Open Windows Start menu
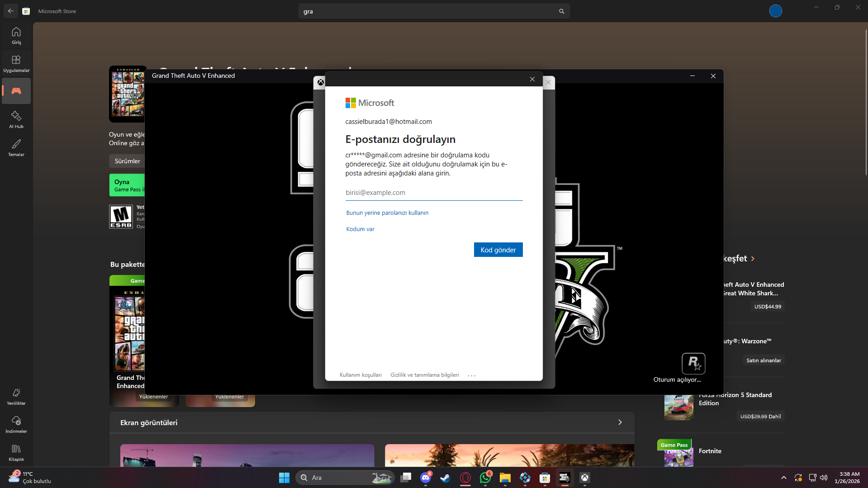 tap(284, 478)
